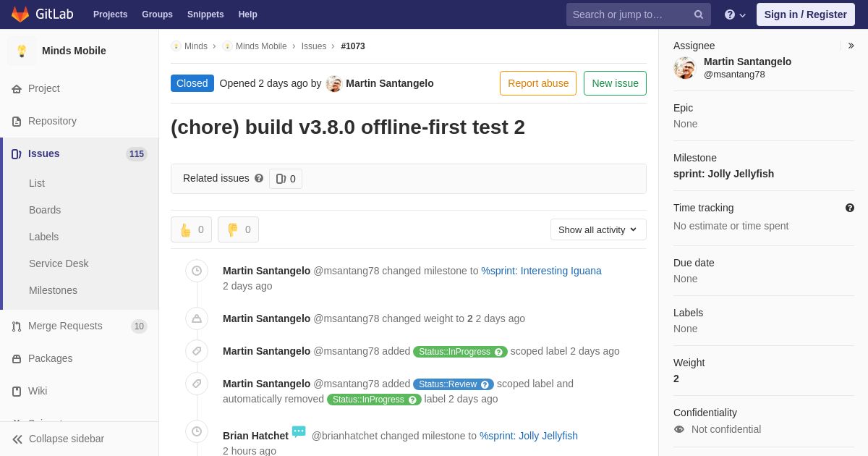Click the Not confidential eye icon
The image size is (868, 456).
point(678,429)
